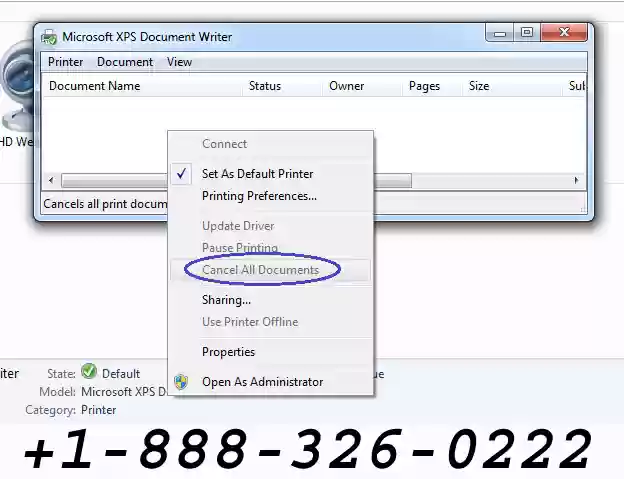Screen dimensions: 624x479
Task: Sort by Size column header
Action: click(512, 86)
